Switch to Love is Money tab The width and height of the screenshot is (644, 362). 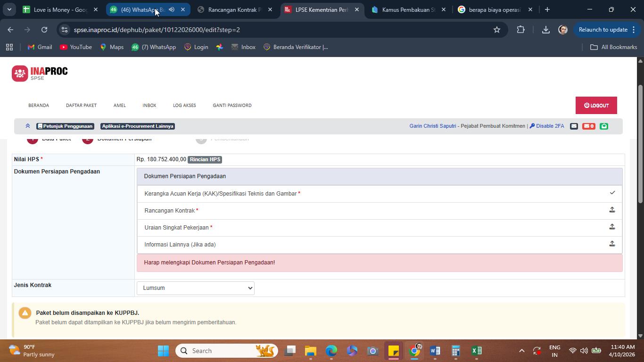tap(60, 9)
